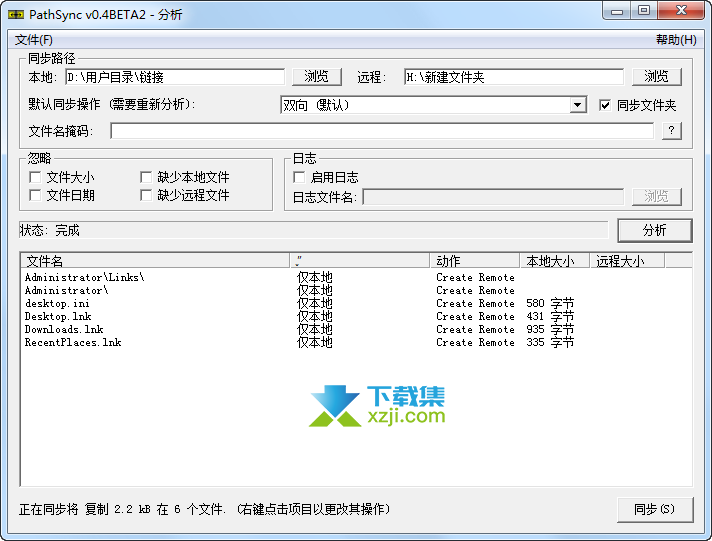The width and height of the screenshot is (712, 541).
Task: Open the 文件(F) menu
Action: pos(34,40)
